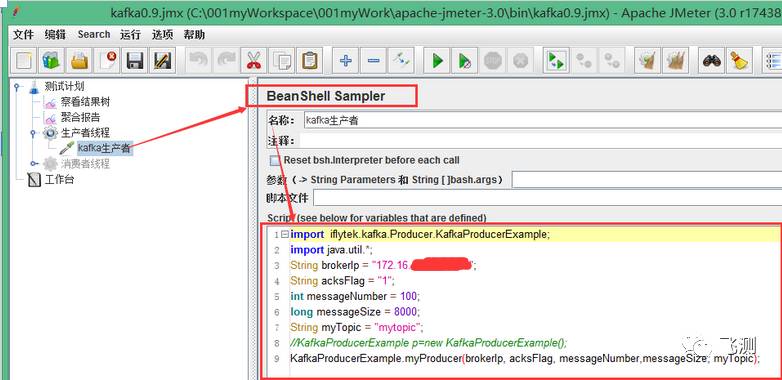Select 察看结果树 listener

click(85, 102)
